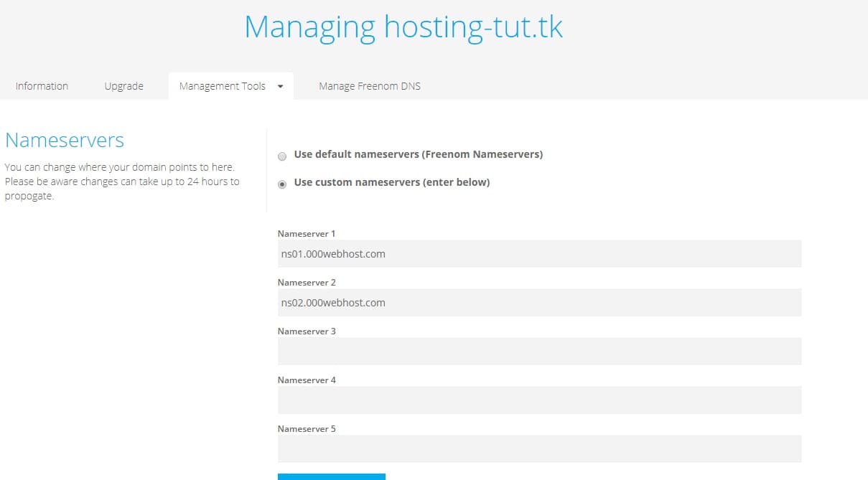
Task: Focus the empty Nameserver 3 field
Action: coord(539,352)
